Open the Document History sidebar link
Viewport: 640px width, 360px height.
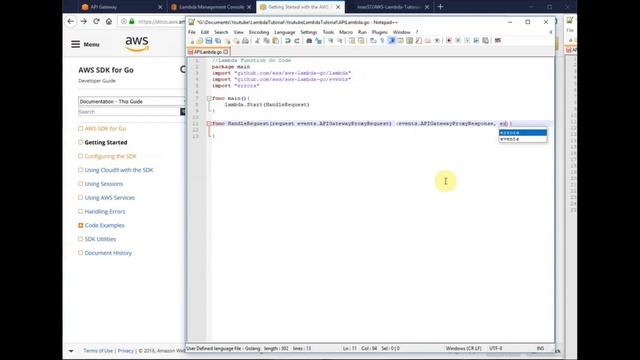tap(108, 253)
